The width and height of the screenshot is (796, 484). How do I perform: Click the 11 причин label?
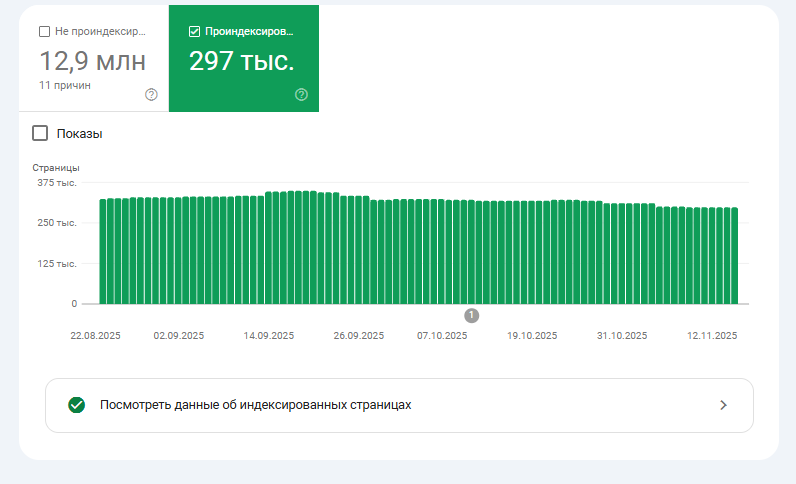65,85
